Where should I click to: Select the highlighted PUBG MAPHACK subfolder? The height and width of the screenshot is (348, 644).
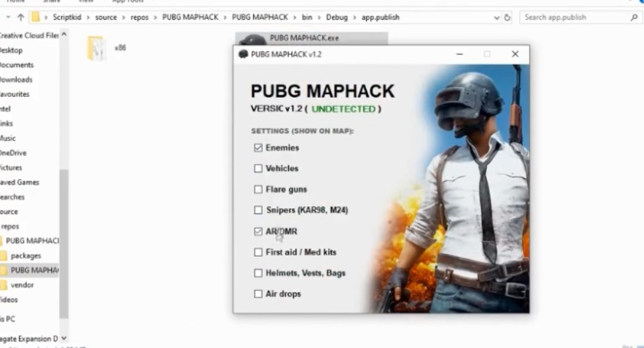click(30, 270)
